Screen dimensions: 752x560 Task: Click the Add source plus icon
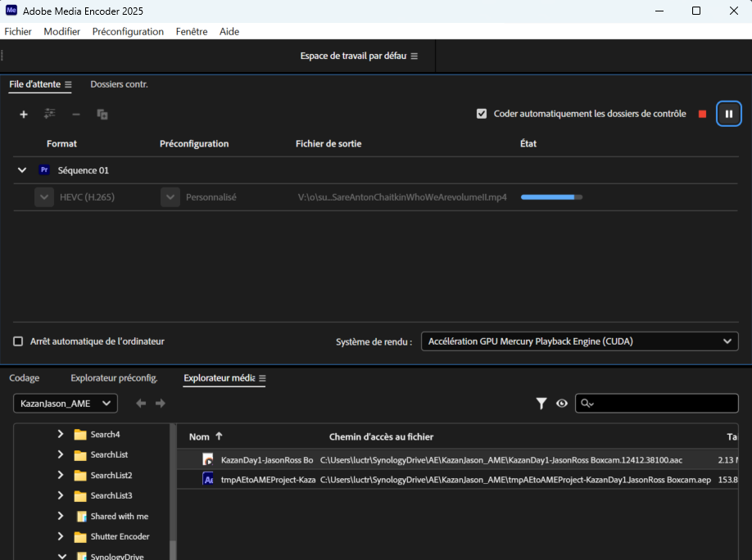(24, 114)
